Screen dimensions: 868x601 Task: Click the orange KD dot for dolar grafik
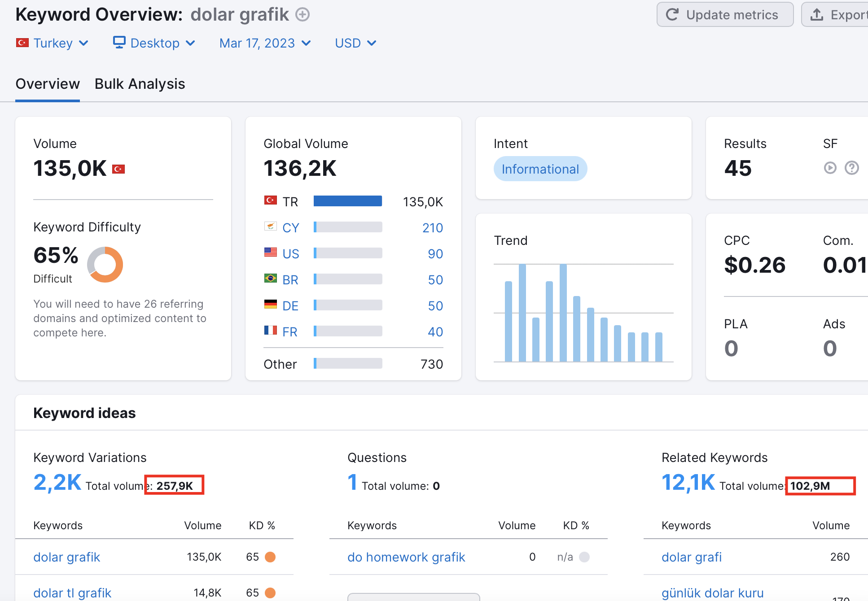click(270, 557)
